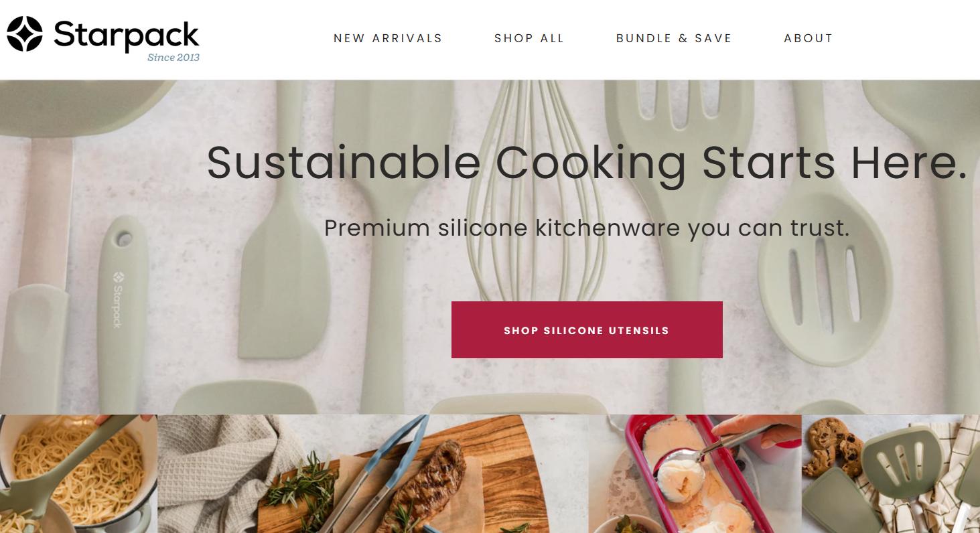This screenshot has height=533, width=980.
Task: Go to the Shop All page
Action: 529,38
